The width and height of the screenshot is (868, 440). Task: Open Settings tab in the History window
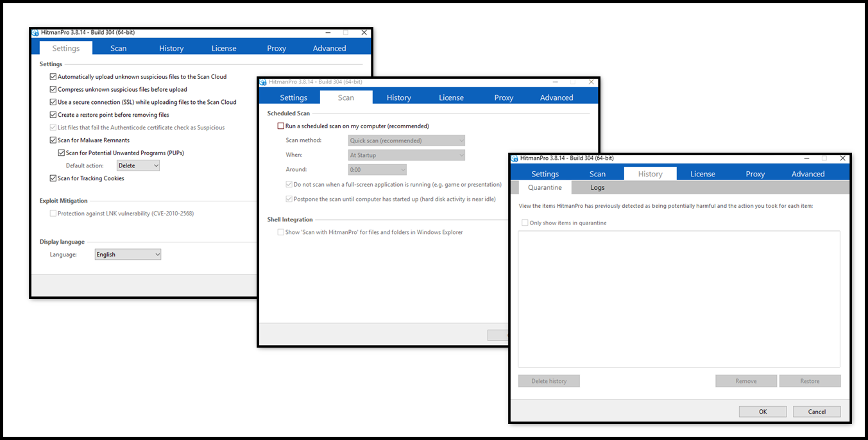click(545, 174)
